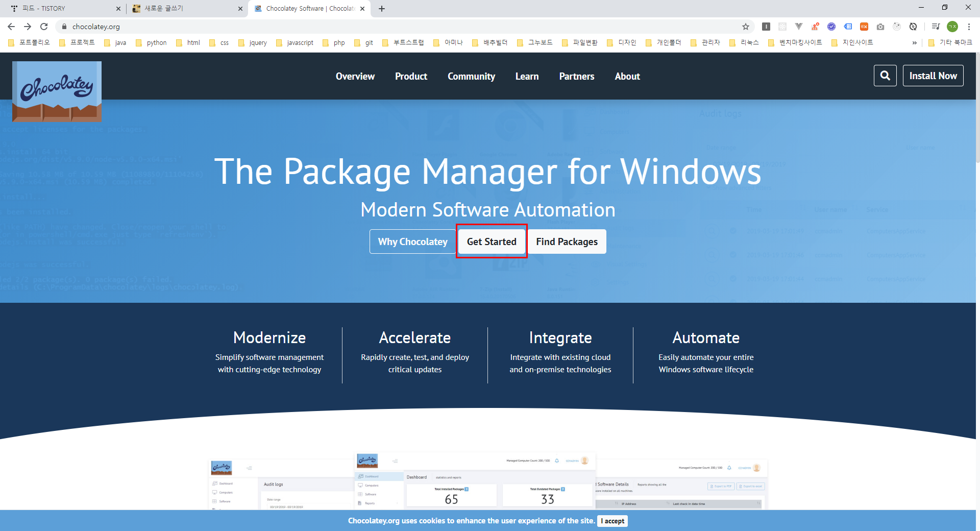Open the Chrome three-dot menu
Screen dimensions: 980x531
coord(969,27)
